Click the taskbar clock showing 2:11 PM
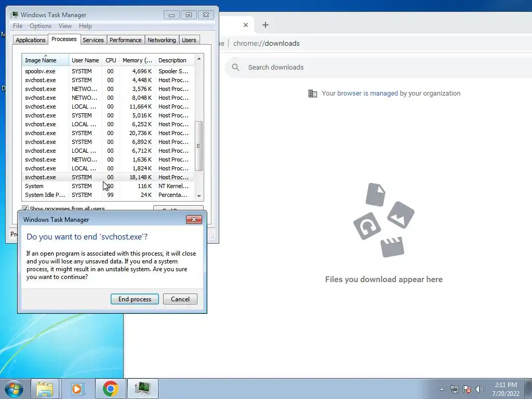Image resolution: width=532 pixels, height=399 pixels. point(506,389)
